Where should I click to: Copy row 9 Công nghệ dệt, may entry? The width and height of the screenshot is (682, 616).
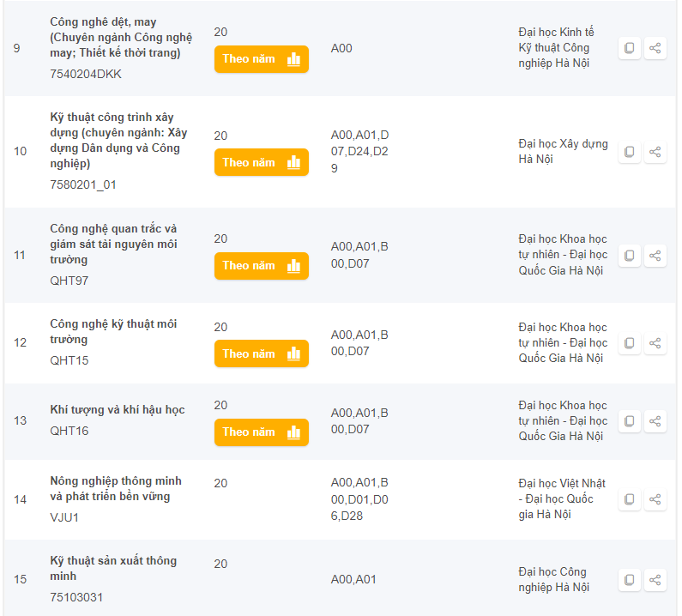coord(629,48)
